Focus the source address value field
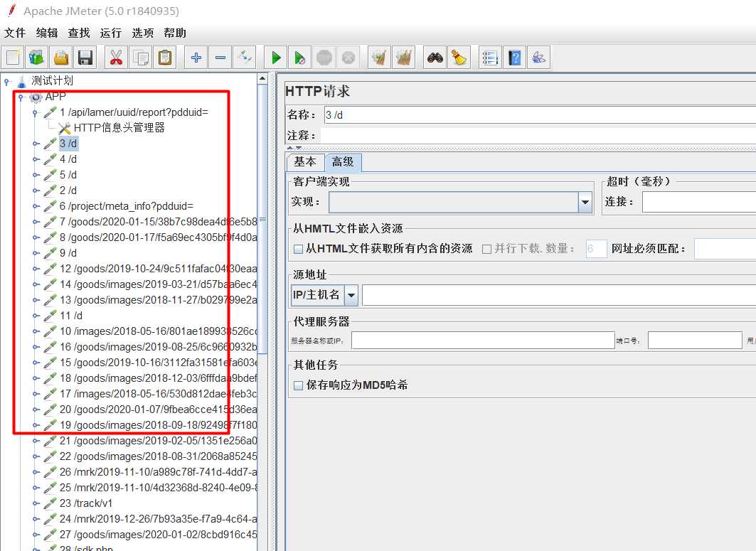Image resolution: width=756 pixels, height=551 pixels. click(559, 295)
